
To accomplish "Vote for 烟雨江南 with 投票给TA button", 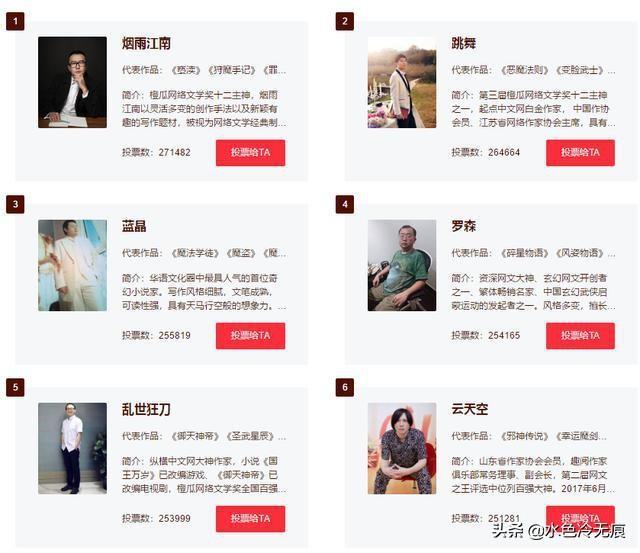I will coord(250,153).
